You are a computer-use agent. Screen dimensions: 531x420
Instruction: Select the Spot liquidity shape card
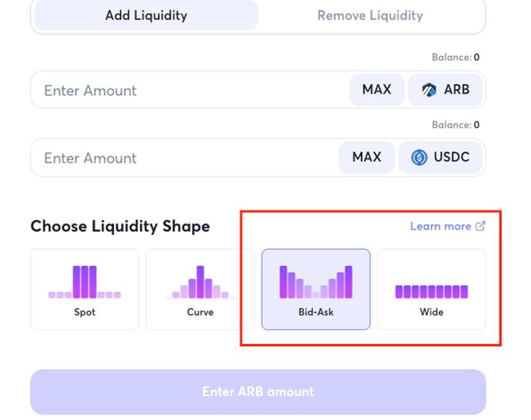(85, 289)
